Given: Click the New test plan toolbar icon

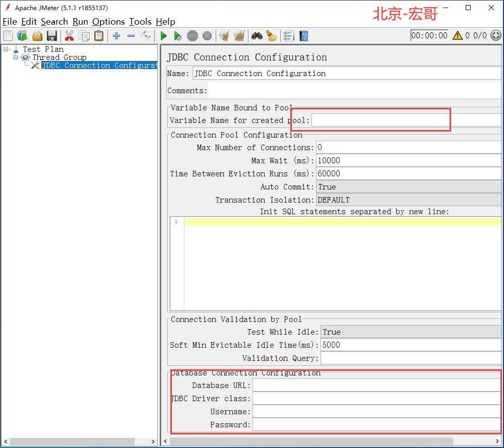Looking at the screenshot, I should pos(8,36).
